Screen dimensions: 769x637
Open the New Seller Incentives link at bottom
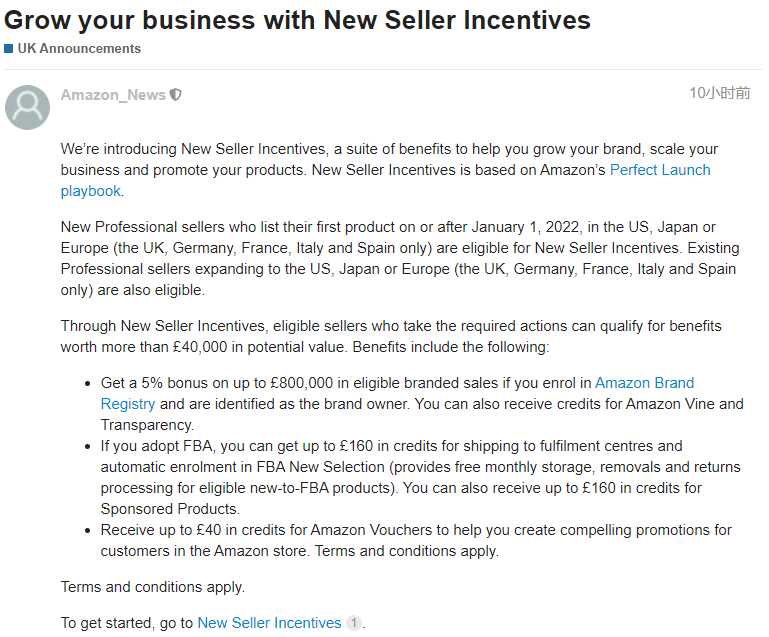click(x=269, y=623)
